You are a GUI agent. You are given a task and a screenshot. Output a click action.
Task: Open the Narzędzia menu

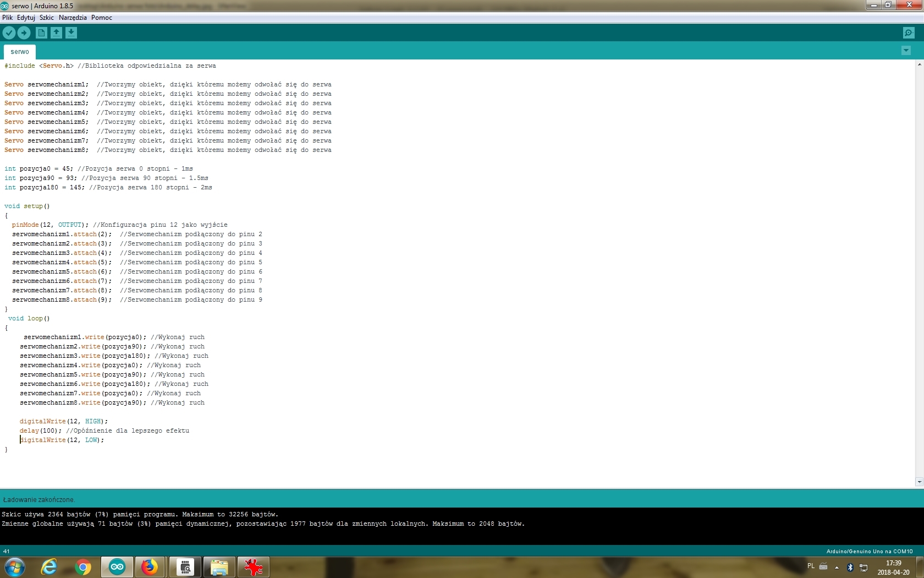[73, 18]
